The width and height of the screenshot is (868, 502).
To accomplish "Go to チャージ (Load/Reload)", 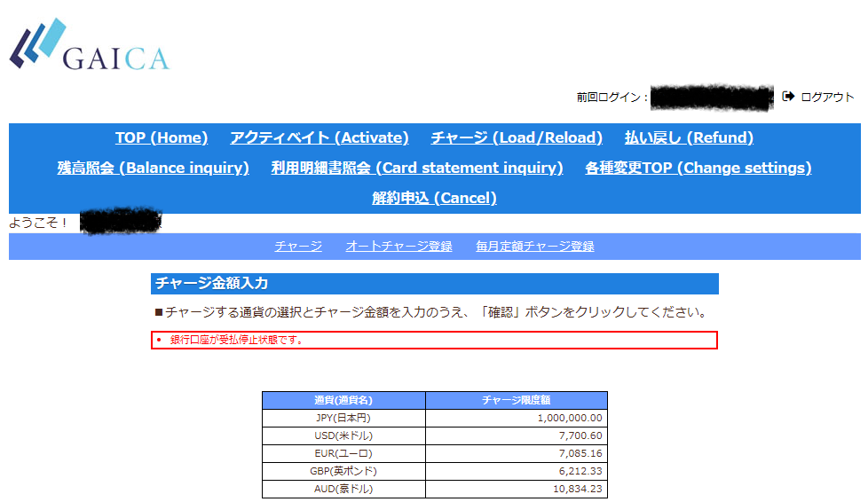I will (x=517, y=137).
